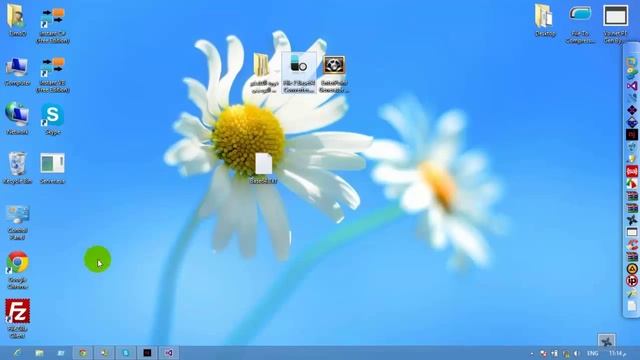Open the Network desktop icon

point(17,118)
